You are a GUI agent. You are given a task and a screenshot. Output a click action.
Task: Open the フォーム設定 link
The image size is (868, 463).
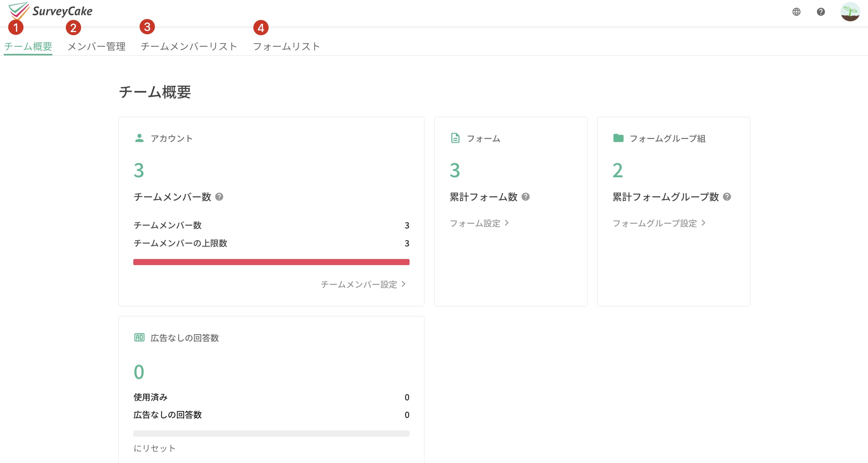coord(479,223)
